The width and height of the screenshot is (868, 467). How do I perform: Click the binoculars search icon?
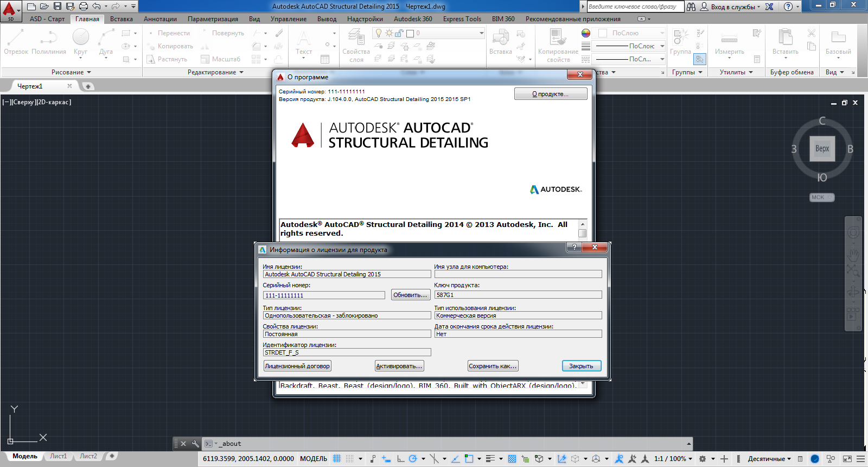coord(691,7)
